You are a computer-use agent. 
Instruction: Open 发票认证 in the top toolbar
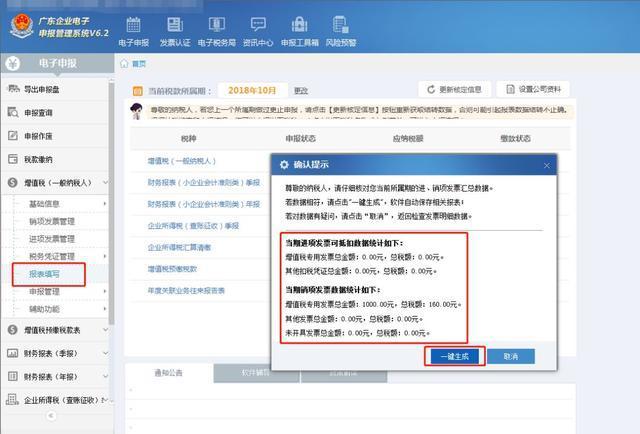(174, 29)
